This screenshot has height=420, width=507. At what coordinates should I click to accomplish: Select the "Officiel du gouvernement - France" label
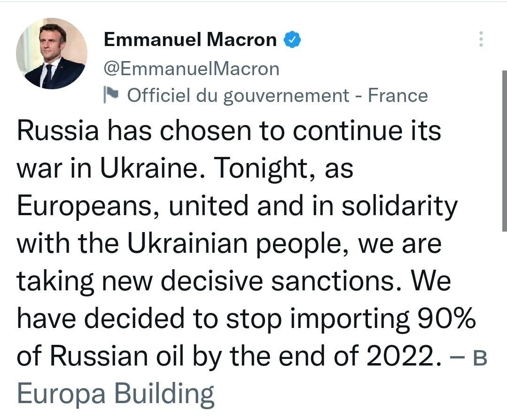(277, 95)
